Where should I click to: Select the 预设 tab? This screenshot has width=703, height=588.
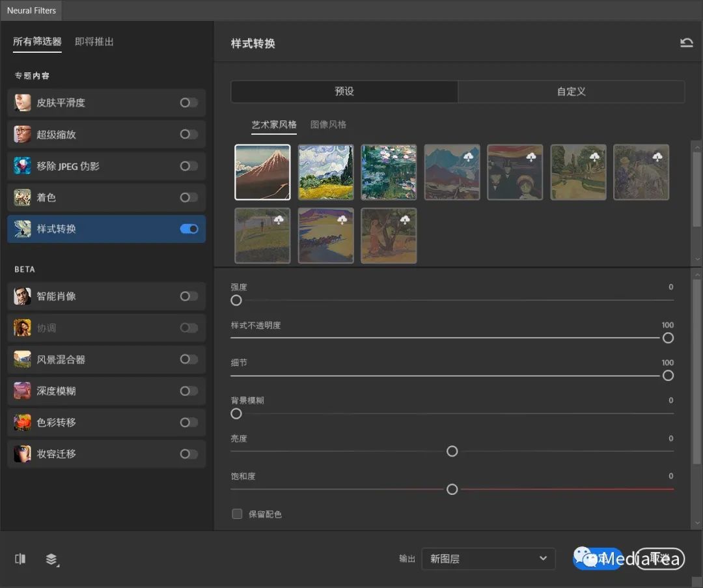coord(344,92)
